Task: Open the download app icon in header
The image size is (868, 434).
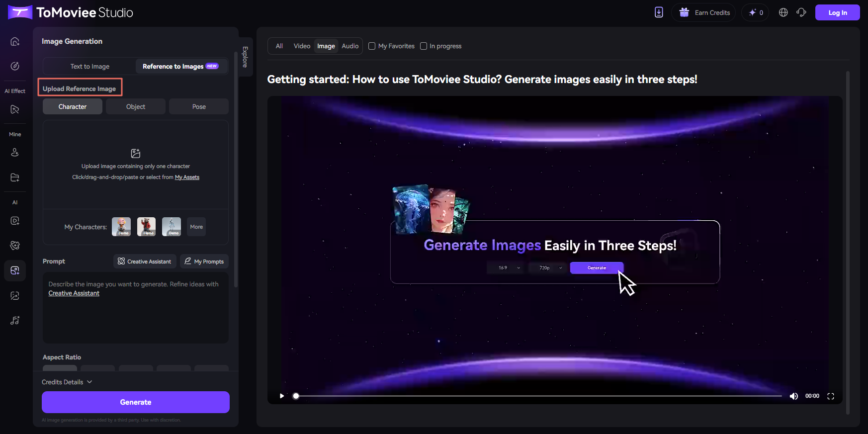Action: (x=659, y=12)
